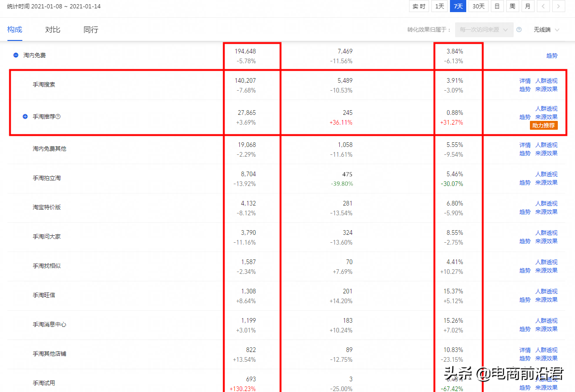The height and width of the screenshot is (392, 575).
Task: Open 详情 for 手淘其他店铺
Action: 525,350
